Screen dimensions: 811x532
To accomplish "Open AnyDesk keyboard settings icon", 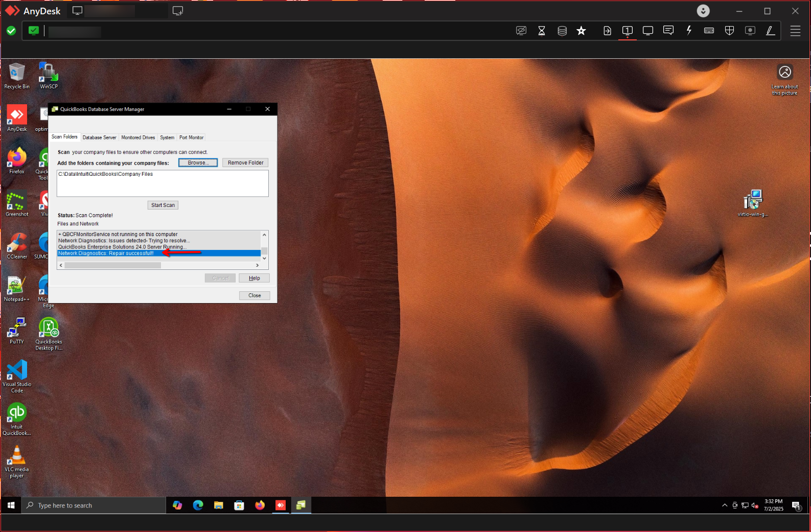I will [x=709, y=31].
